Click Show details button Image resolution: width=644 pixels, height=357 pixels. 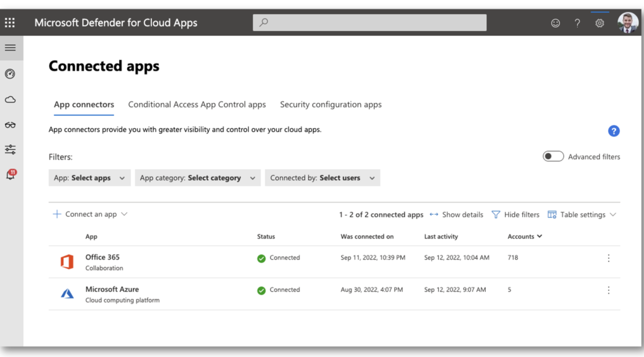point(456,214)
